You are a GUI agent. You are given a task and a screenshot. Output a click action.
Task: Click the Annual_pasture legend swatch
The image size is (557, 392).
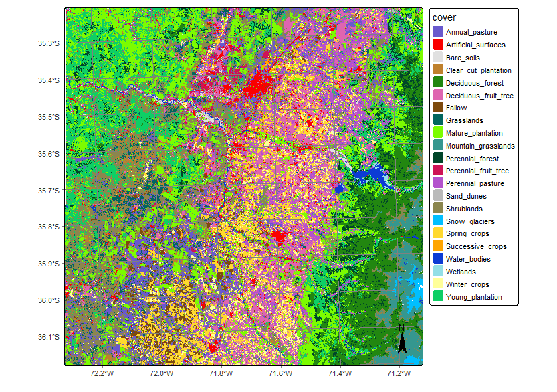438,32
